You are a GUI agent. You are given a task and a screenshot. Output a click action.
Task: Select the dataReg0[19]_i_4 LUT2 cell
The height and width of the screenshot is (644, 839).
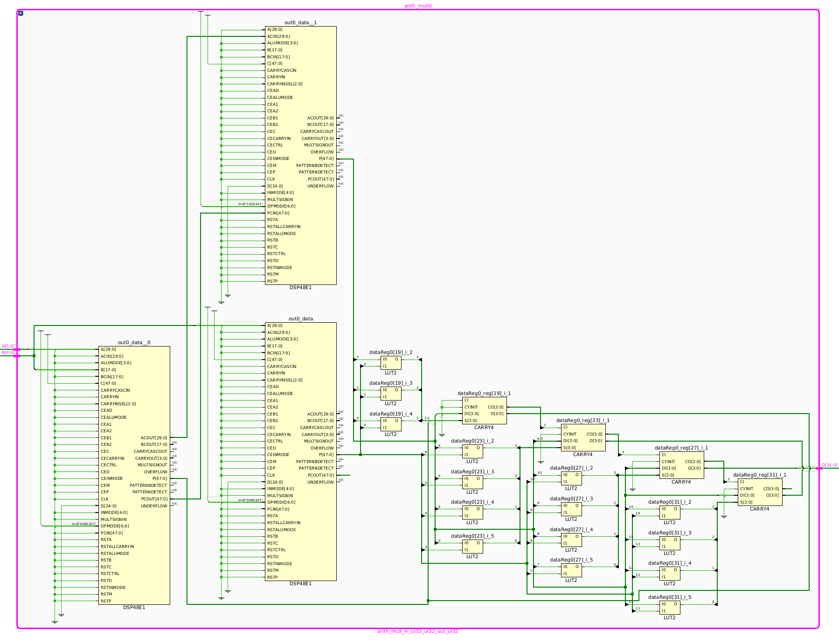391,424
